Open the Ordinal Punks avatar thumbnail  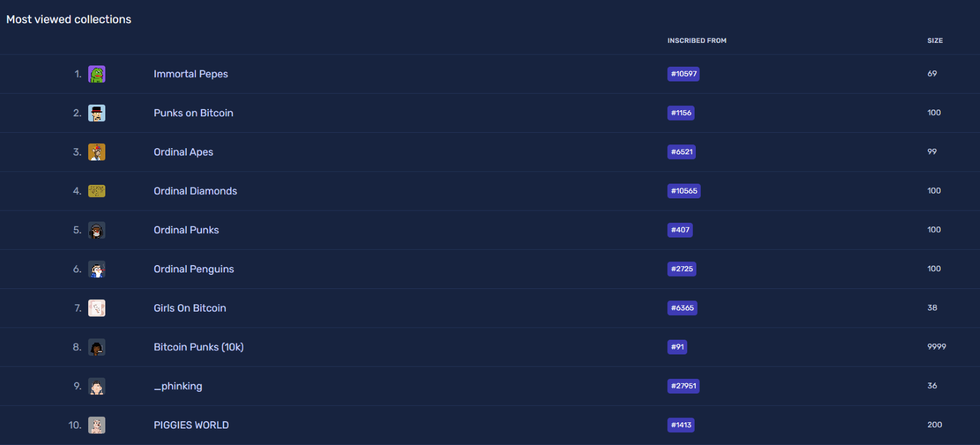[97, 230]
